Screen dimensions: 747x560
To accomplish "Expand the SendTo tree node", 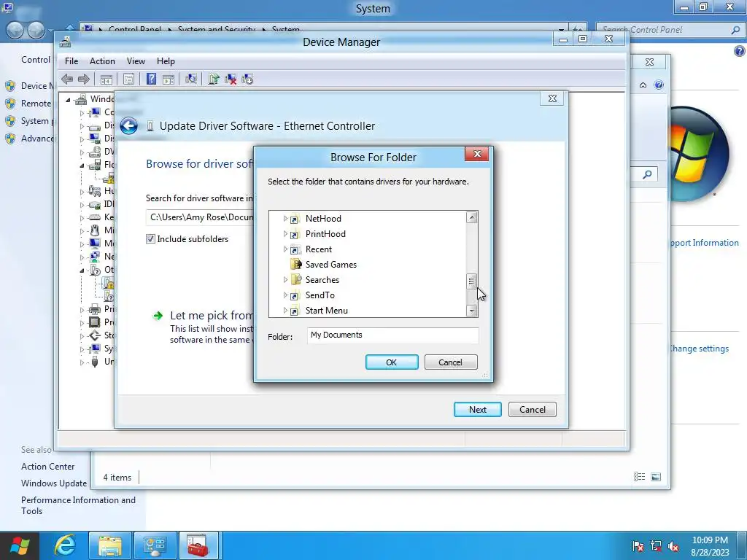I will [x=285, y=295].
